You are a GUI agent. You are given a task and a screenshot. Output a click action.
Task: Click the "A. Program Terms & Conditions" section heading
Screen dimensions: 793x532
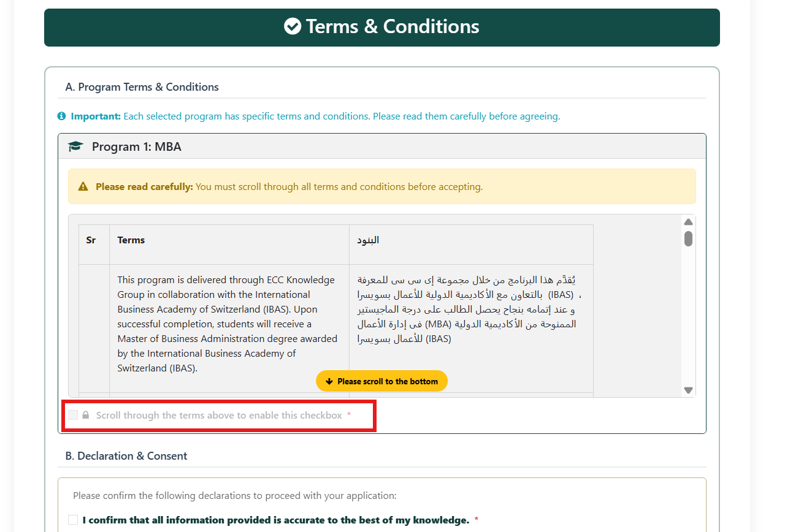point(142,87)
